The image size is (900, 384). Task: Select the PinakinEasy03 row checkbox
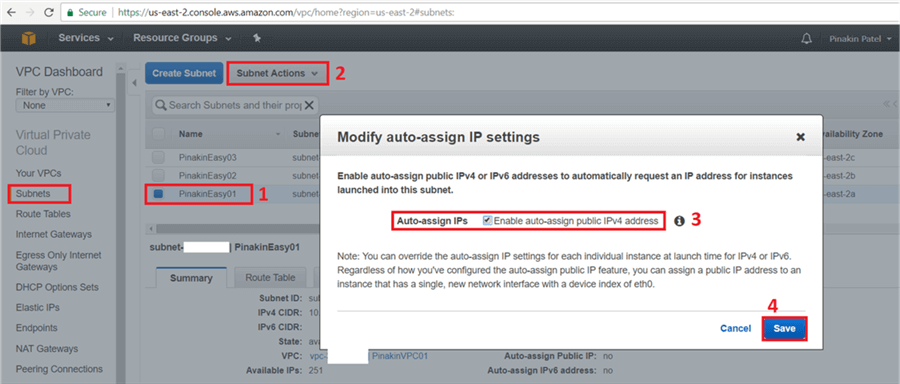pyautogui.click(x=158, y=157)
